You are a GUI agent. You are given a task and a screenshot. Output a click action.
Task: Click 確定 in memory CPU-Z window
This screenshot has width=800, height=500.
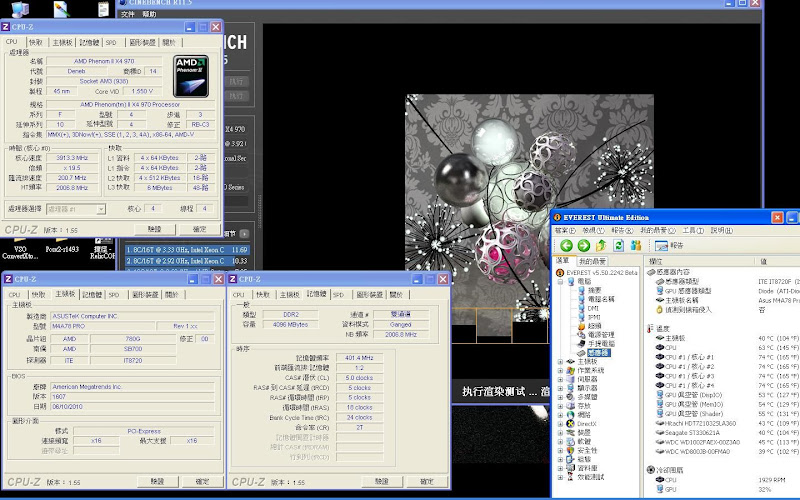point(427,482)
